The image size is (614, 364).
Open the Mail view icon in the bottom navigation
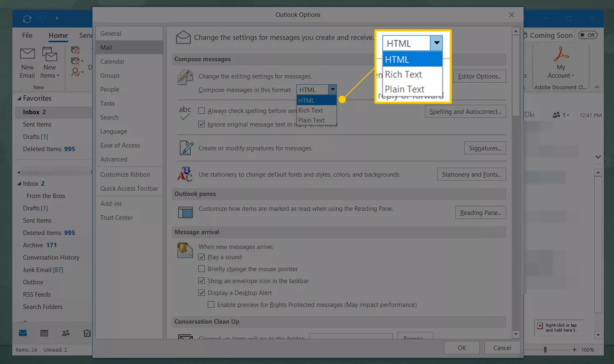coord(23,333)
